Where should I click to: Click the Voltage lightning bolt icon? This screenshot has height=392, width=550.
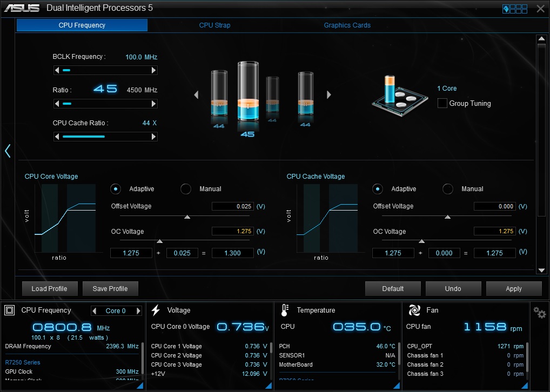156,310
